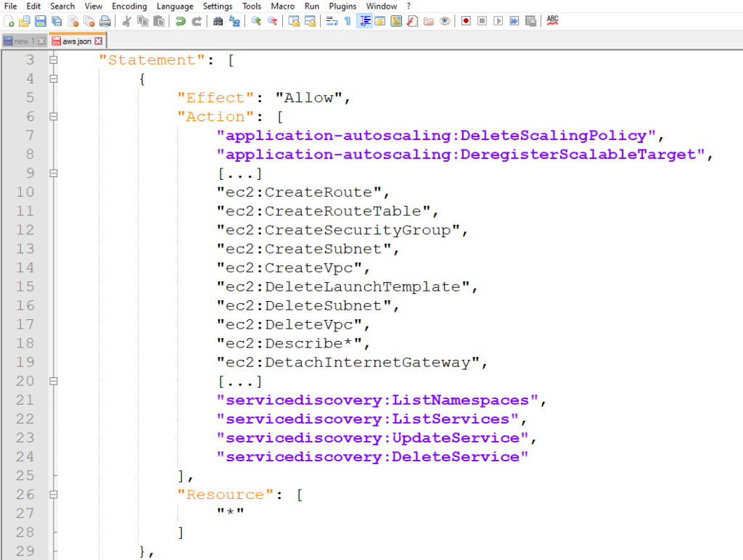Click the Print toolbar icon
Screen dimensions: 743x560
coord(105,21)
